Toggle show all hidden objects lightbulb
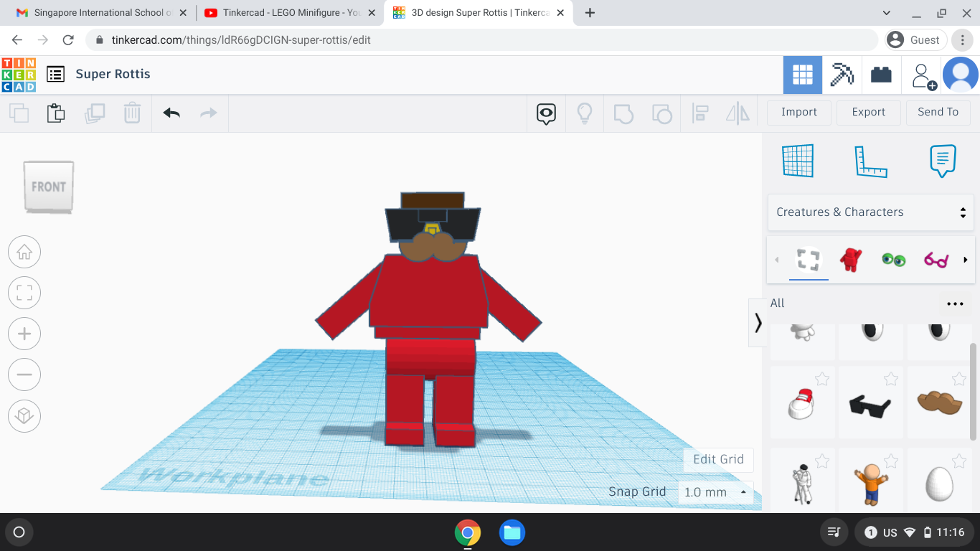 click(585, 113)
